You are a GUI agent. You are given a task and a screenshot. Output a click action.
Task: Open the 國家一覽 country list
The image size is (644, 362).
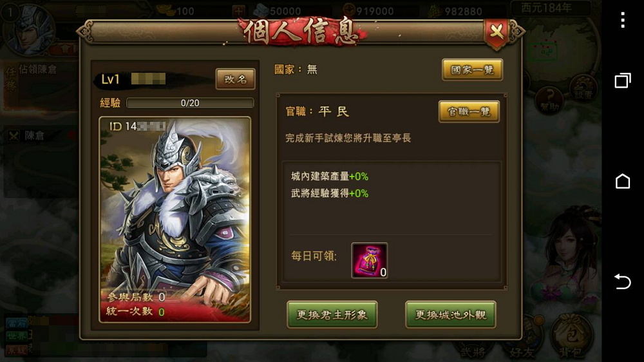(472, 70)
